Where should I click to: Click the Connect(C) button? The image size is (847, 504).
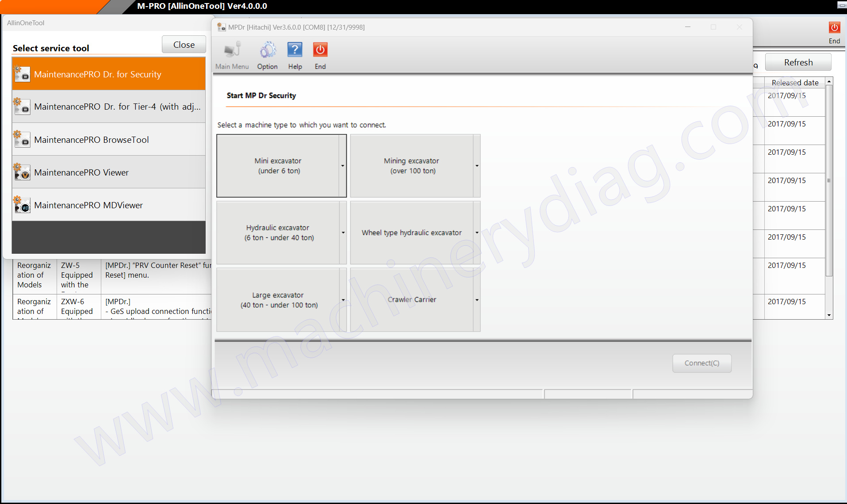point(701,363)
